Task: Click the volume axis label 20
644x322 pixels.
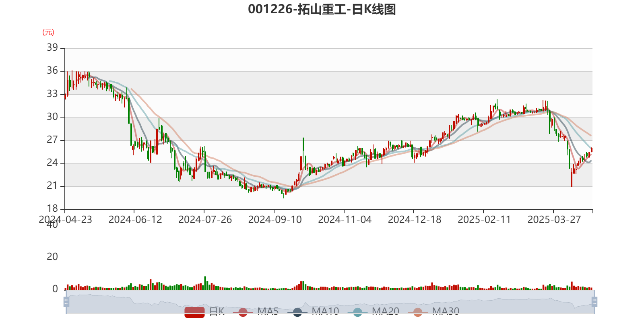Action: [52, 257]
